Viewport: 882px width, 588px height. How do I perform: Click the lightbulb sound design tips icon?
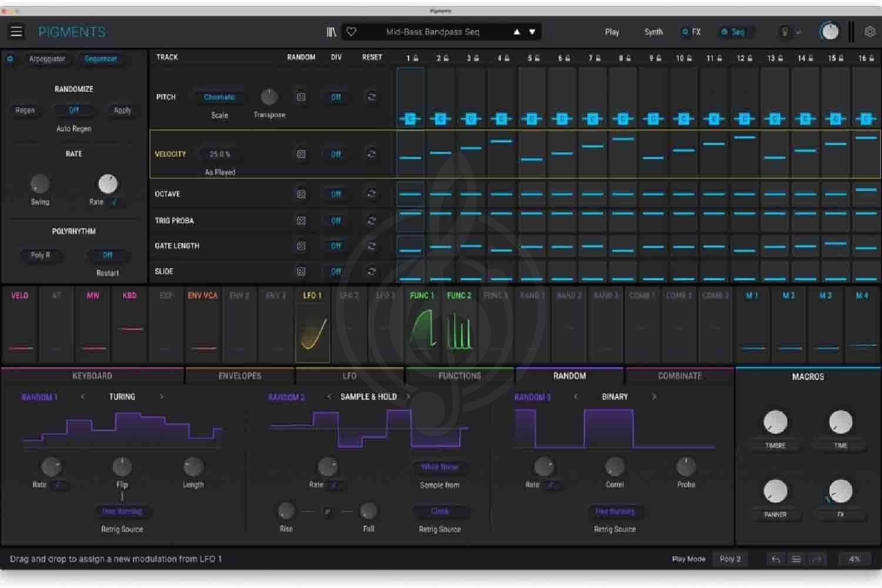784,32
